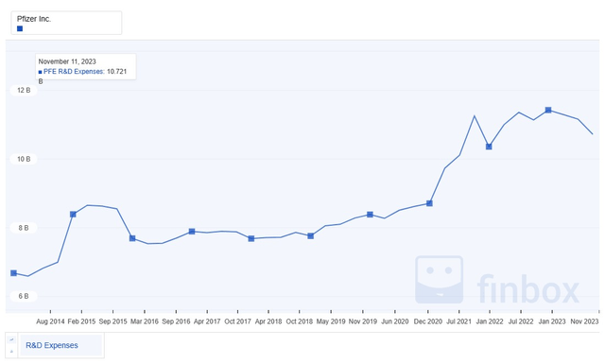Select data marker above Dec 2020
Viewport: 605px width, 364px height.
[x=429, y=203]
